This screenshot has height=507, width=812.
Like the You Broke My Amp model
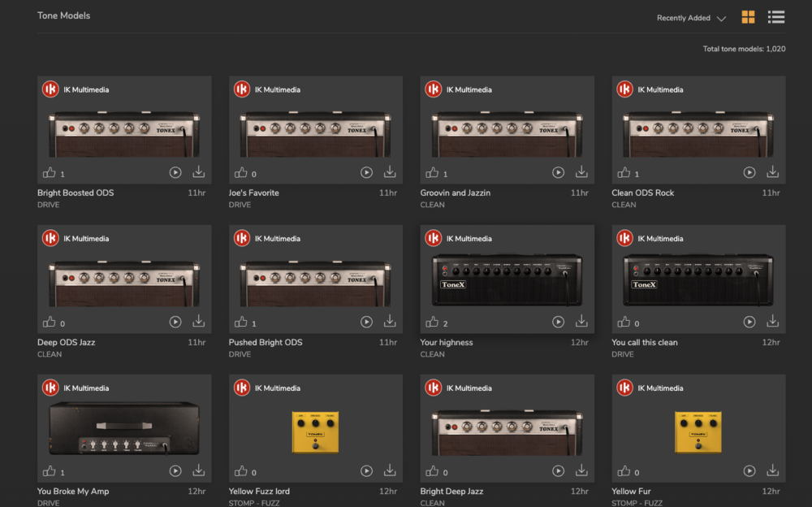(50, 471)
